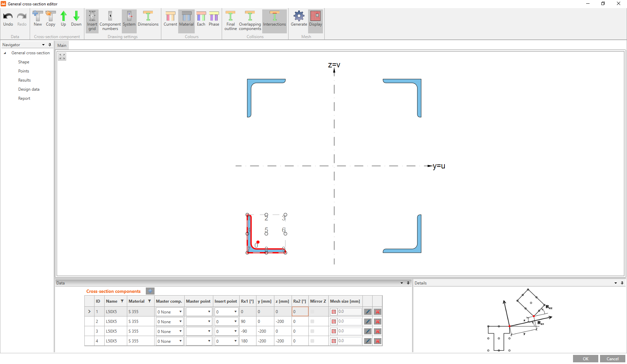Select the Current colour mode
The height and width of the screenshot is (364, 627).
[170, 19]
